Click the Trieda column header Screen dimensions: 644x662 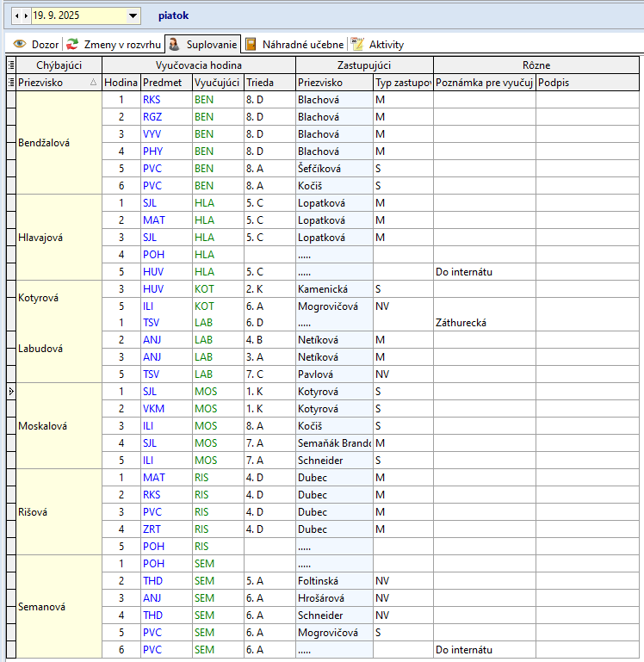[269, 83]
